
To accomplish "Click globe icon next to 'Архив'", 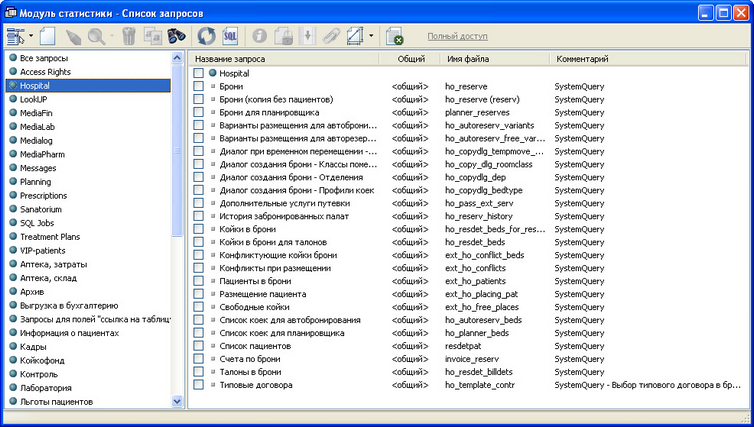I will [x=13, y=291].
